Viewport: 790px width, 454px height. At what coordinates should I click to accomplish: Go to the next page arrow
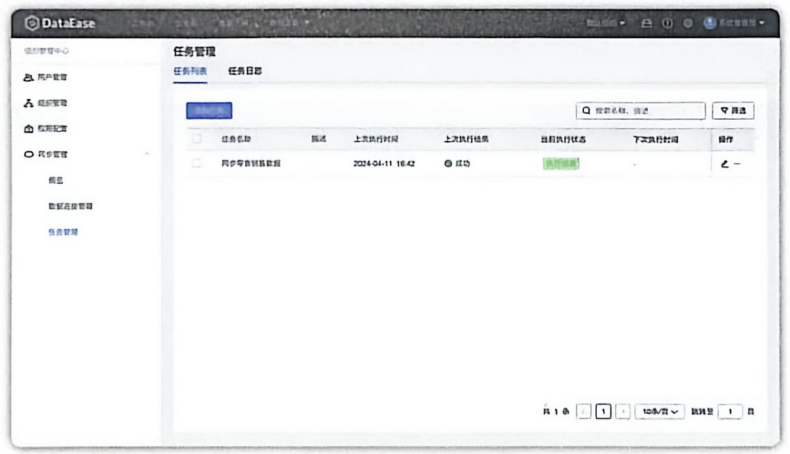coord(623,412)
